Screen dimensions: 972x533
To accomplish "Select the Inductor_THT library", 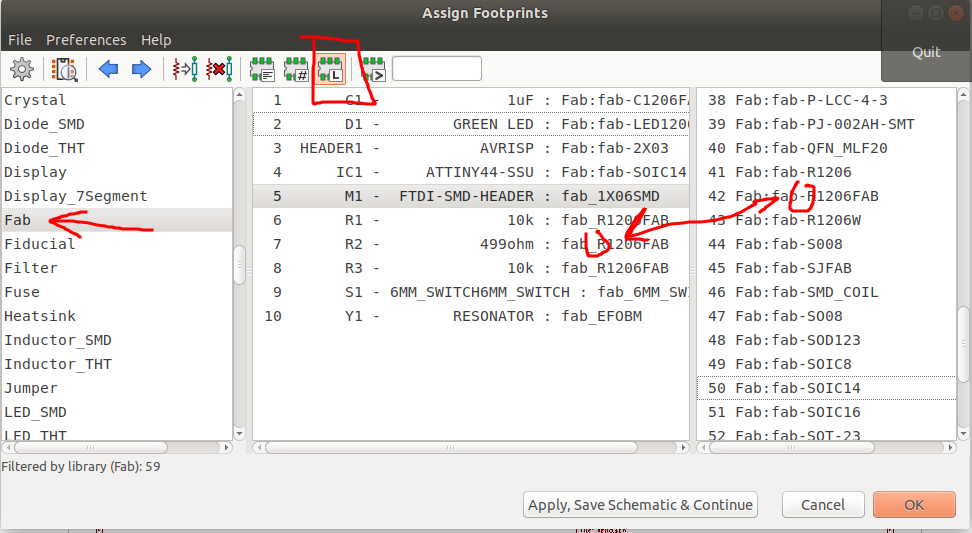I will pyautogui.click(x=117, y=364).
